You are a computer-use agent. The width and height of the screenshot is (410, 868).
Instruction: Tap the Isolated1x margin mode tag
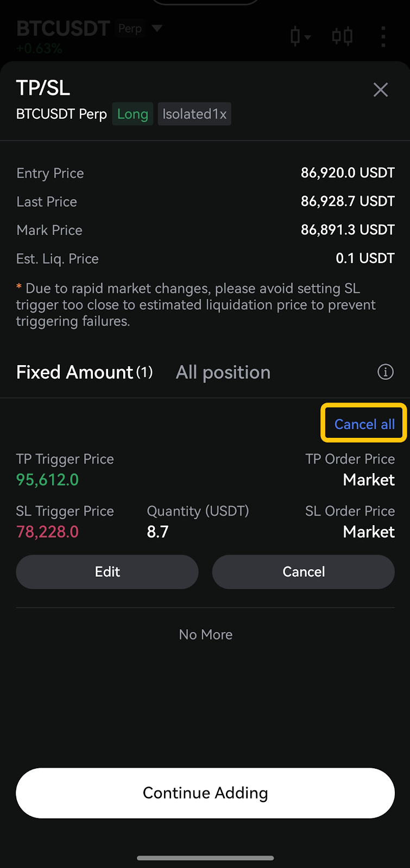pos(194,114)
